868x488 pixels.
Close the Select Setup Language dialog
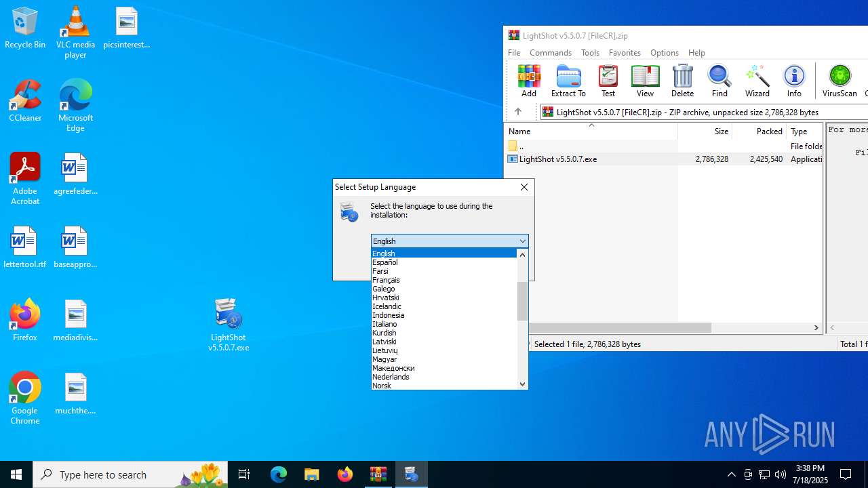(524, 187)
